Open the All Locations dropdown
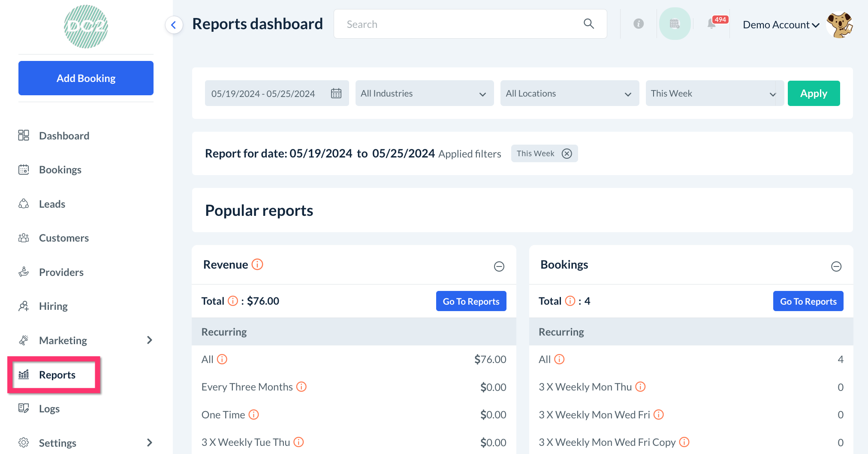The image size is (868, 454). point(569,94)
